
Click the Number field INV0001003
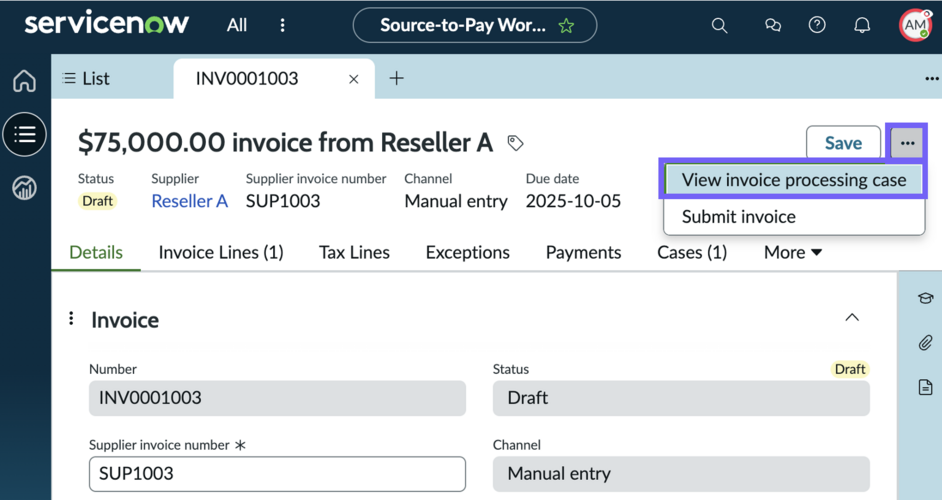coord(277,398)
